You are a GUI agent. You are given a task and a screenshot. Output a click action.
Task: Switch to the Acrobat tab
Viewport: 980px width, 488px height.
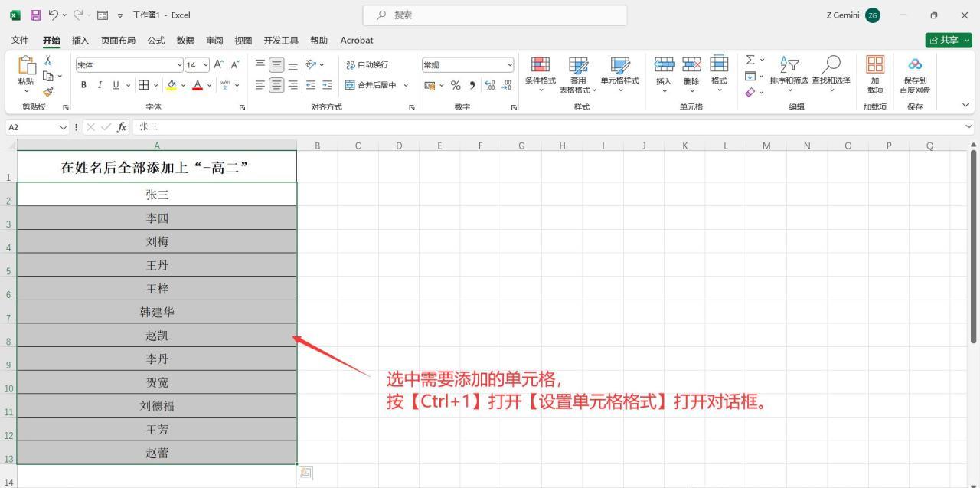357,40
